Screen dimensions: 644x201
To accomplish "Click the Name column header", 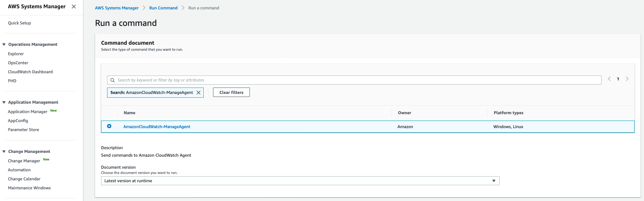I will (130, 113).
